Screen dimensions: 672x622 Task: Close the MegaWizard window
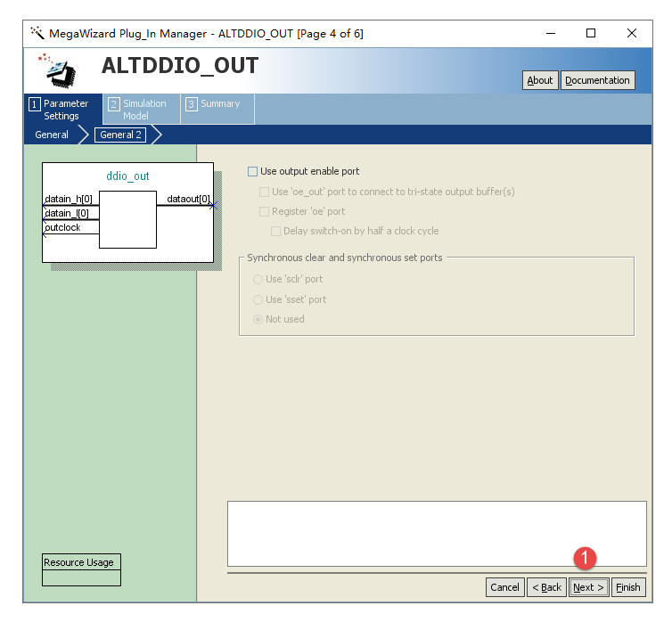click(632, 33)
